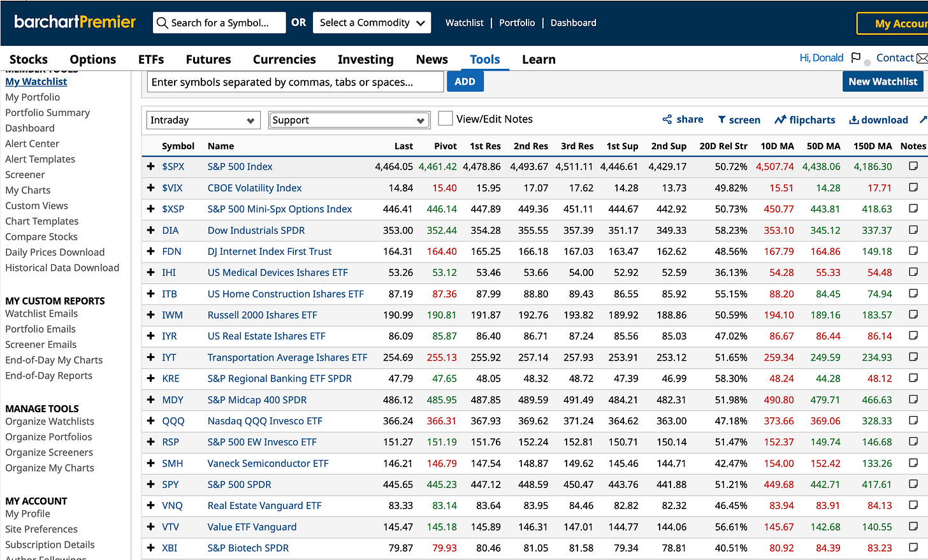Click the My Account button

[892, 24]
